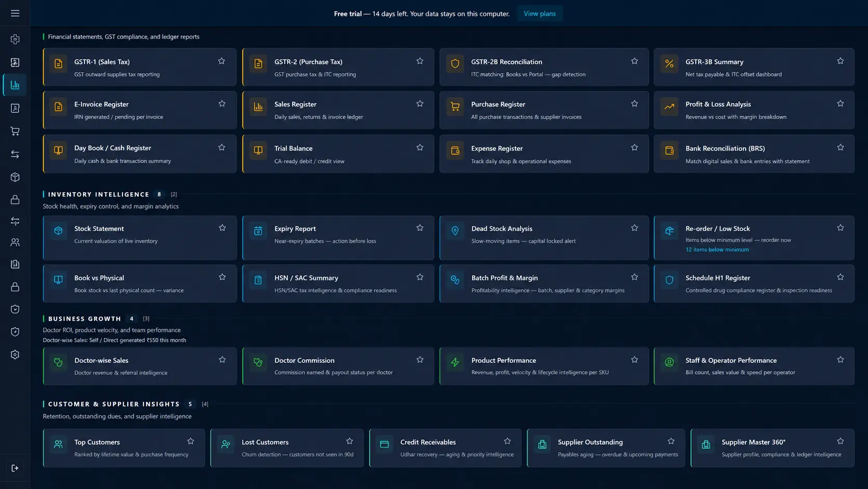Open the Supplier Outstanding report card
The height and width of the screenshot is (489, 868).
click(x=606, y=448)
